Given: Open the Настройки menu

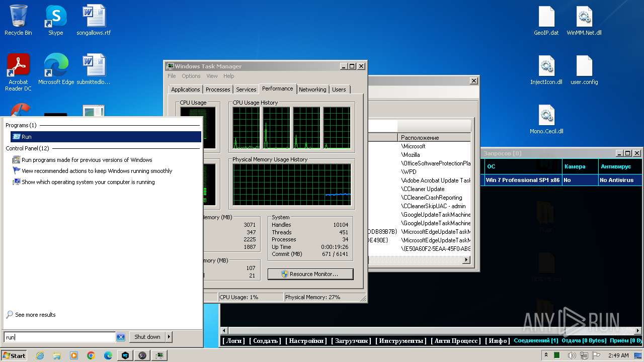Looking at the screenshot, I should coord(306,341).
